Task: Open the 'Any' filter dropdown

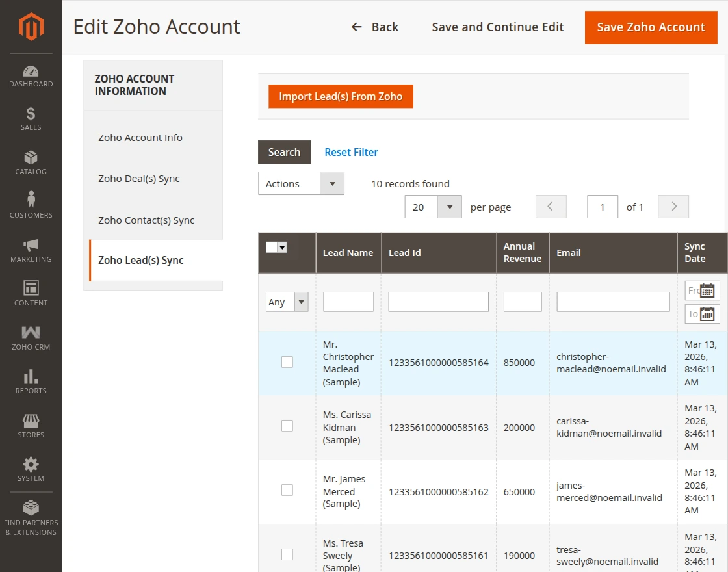Action: (x=287, y=302)
